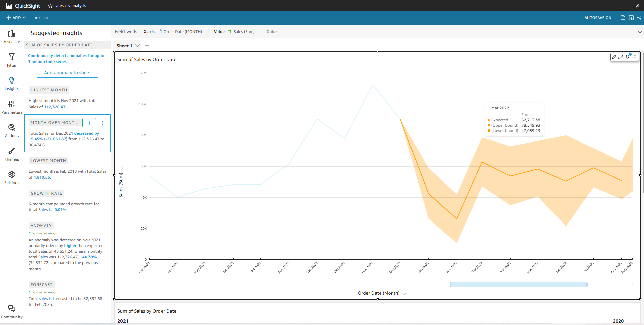
Task: Click the pencil format visual icon
Action: (614, 57)
